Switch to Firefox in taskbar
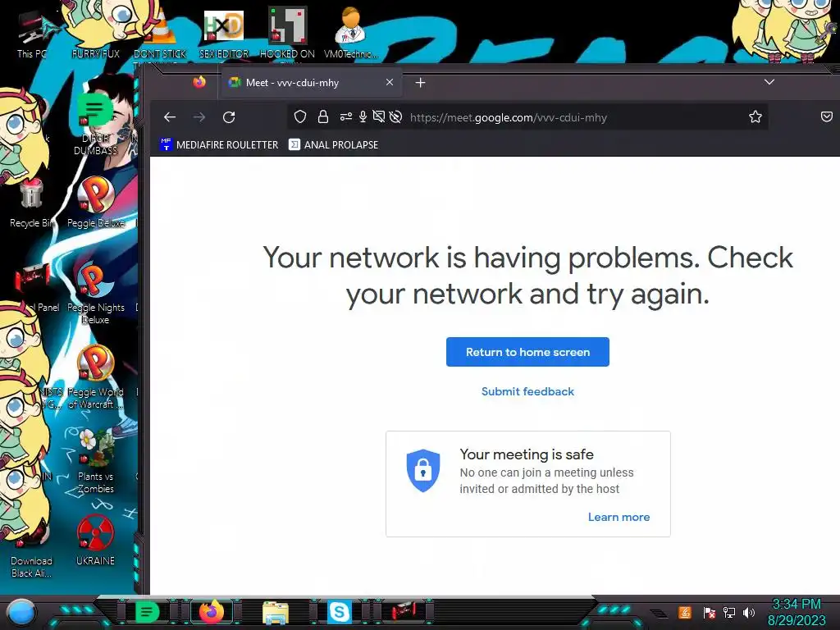Screen dimensions: 840x630 click(x=212, y=612)
